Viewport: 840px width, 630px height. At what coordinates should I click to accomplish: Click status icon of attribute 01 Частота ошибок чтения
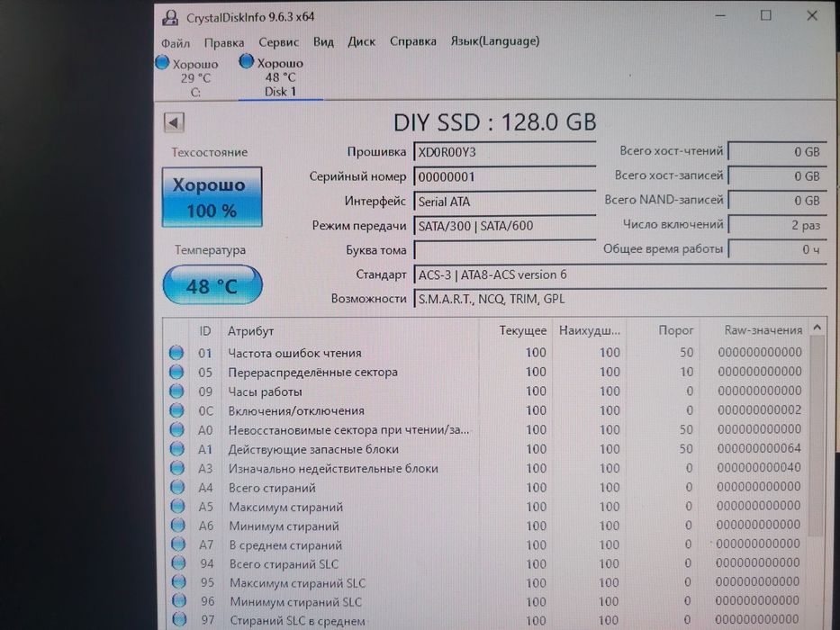pyautogui.click(x=176, y=353)
